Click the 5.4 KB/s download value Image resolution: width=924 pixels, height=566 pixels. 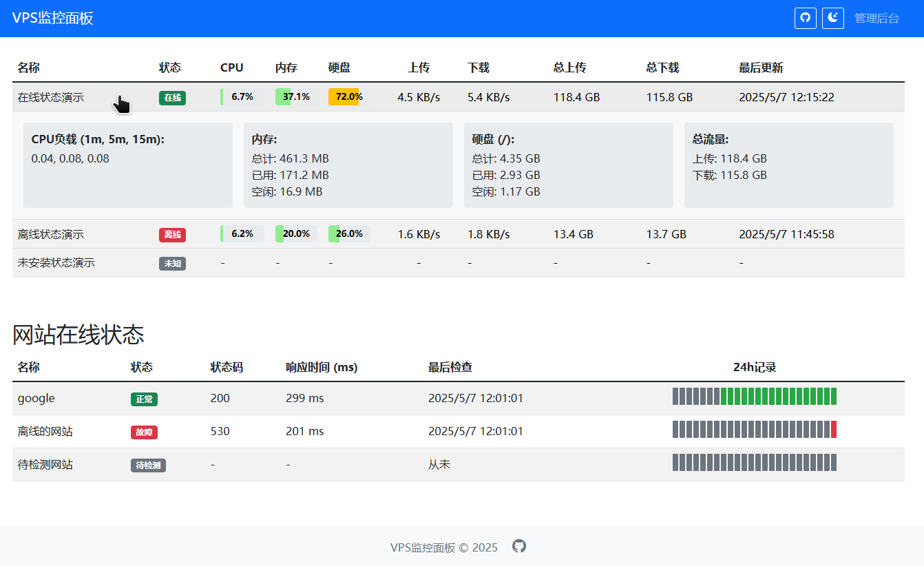[x=489, y=97]
